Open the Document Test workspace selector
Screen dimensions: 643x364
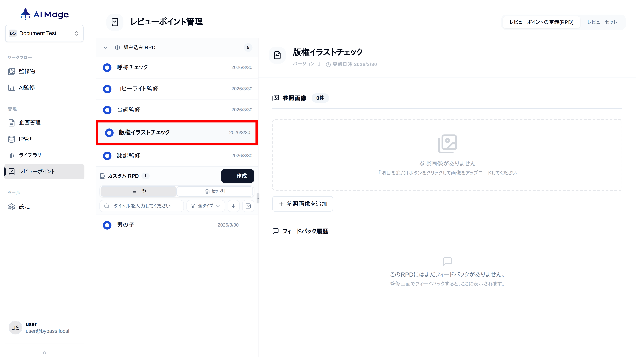tap(44, 33)
